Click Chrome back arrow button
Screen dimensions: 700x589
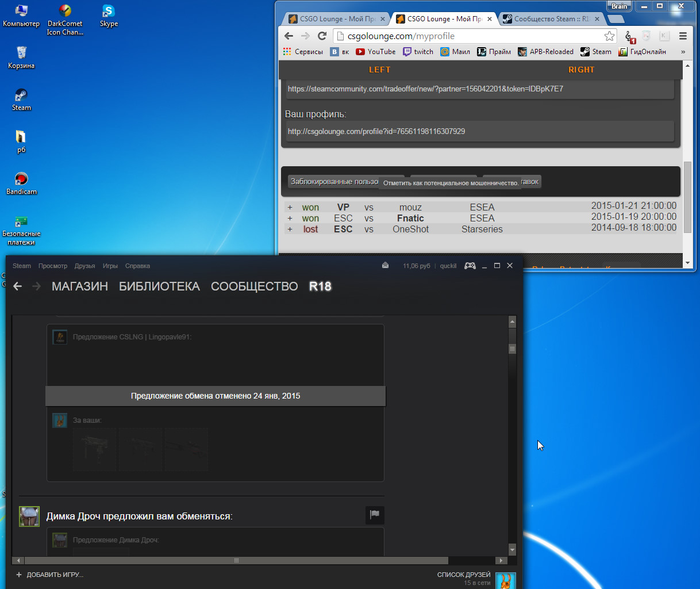tap(289, 36)
